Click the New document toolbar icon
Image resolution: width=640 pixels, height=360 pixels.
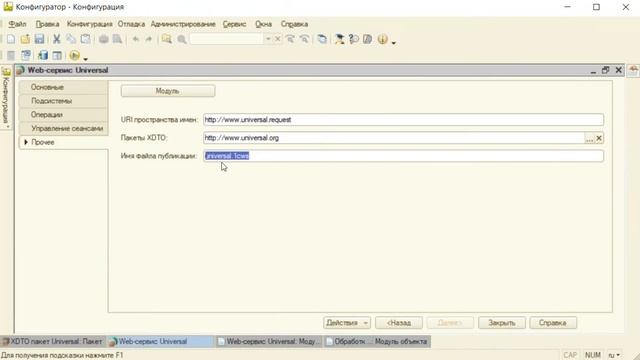pyautogui.click(x=11, y=39)
